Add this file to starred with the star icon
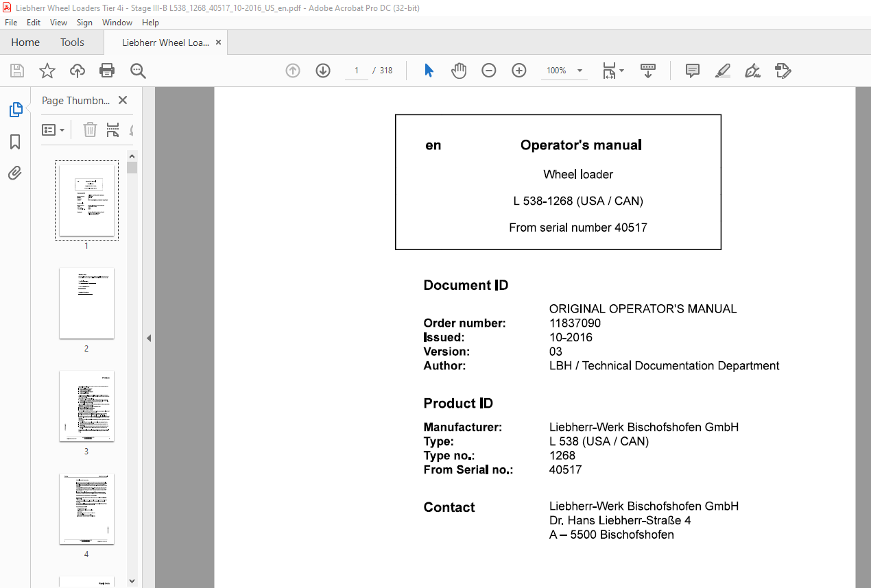 (47, 71)
